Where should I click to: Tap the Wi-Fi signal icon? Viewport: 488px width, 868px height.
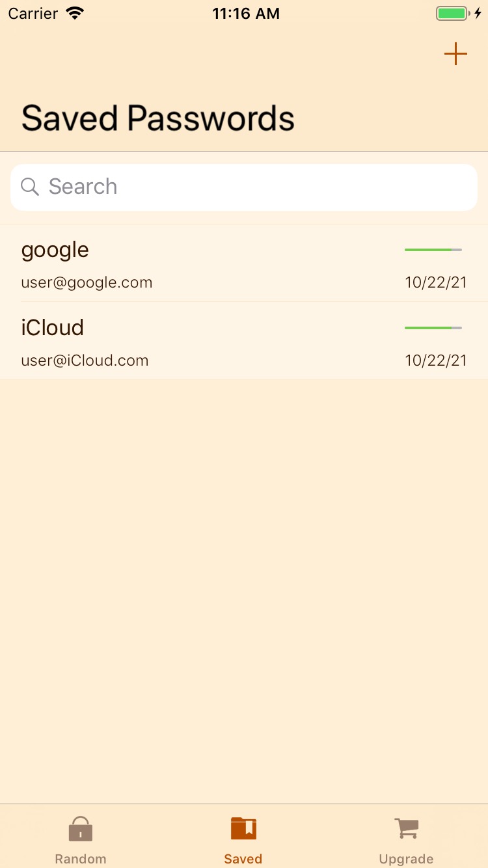tap(75, 14)
